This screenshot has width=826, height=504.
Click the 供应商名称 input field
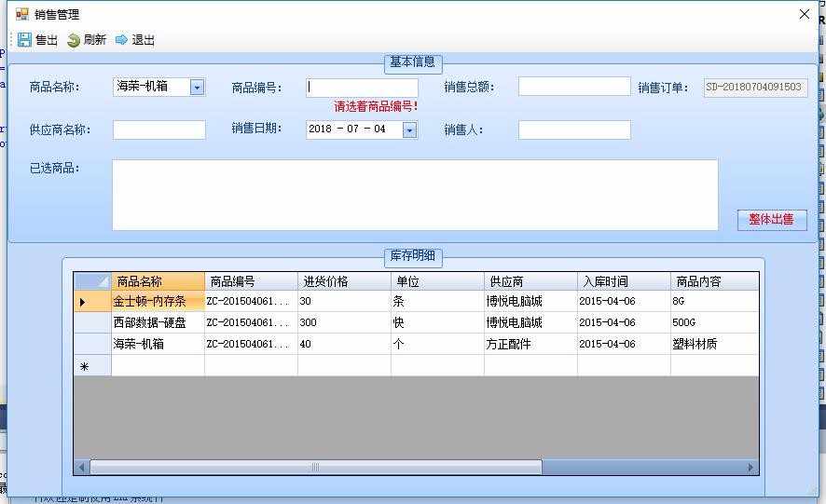click(x=159, y=129)
